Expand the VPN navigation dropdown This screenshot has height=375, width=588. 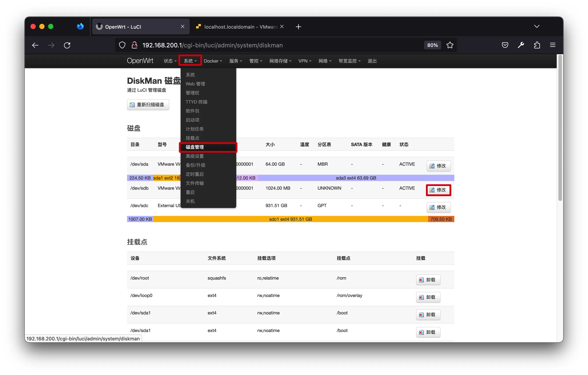pos(305,61)
